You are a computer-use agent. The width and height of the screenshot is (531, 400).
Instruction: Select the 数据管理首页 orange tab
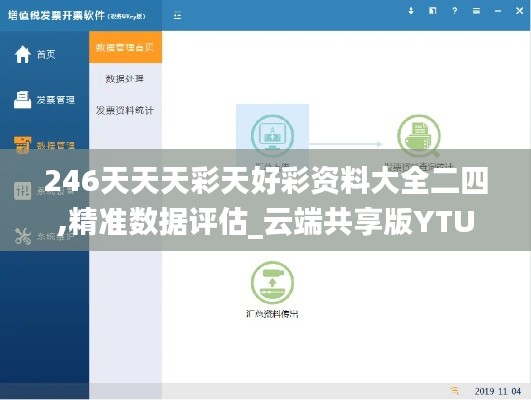click(125, 47)
